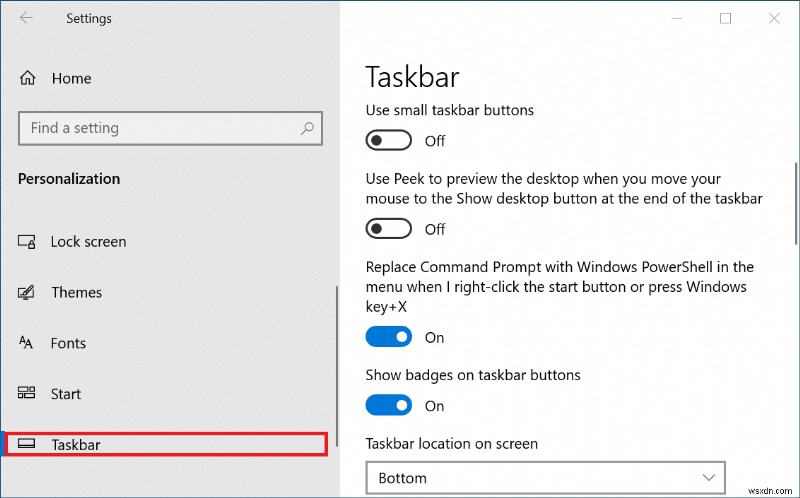Enable small taskbar buttons toggle
Screen dimensions: 800x498
(389, 141)
